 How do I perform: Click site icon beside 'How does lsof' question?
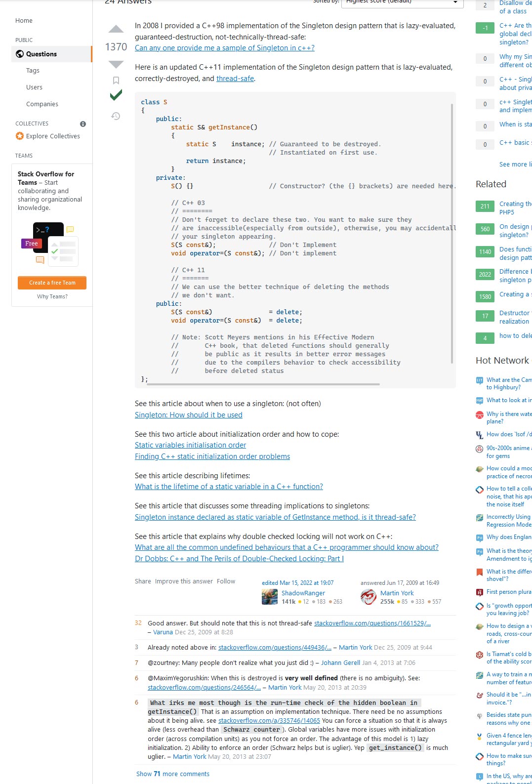[479, 435]
